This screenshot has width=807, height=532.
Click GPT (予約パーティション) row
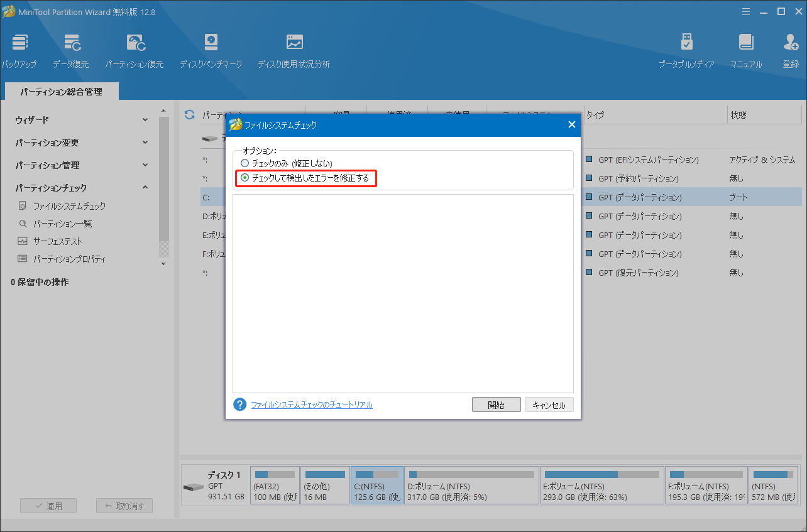(639, 179)
